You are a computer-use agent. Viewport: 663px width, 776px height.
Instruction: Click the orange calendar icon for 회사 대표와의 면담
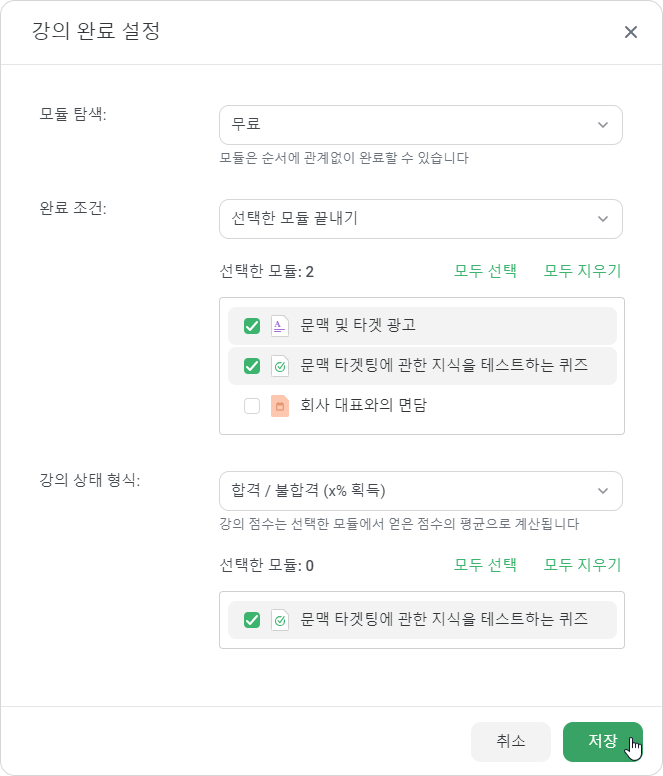[280, 406]
